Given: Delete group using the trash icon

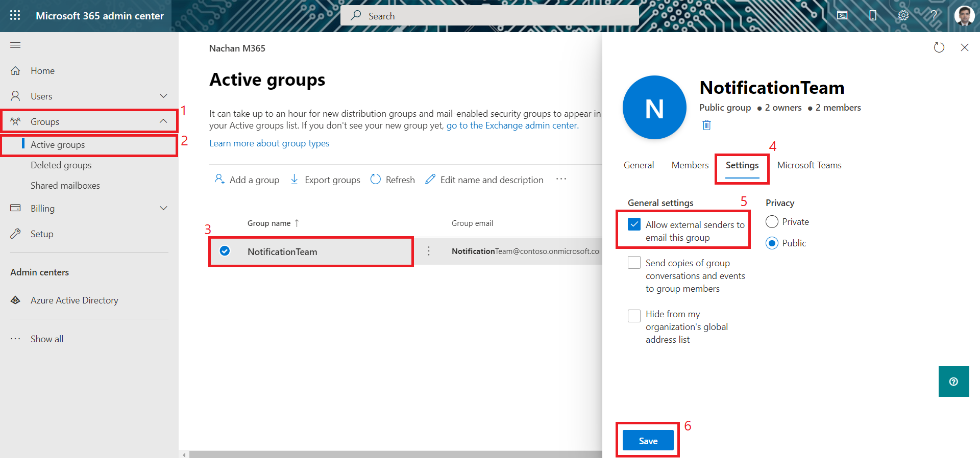Looking at the screenshot, I should (x=706, y=125).
